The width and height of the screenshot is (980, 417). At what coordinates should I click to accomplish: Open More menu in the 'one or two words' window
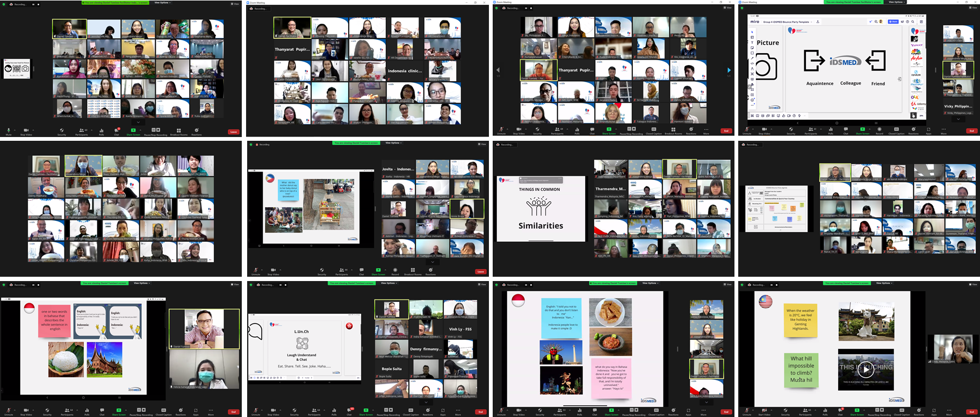point(211,412)
